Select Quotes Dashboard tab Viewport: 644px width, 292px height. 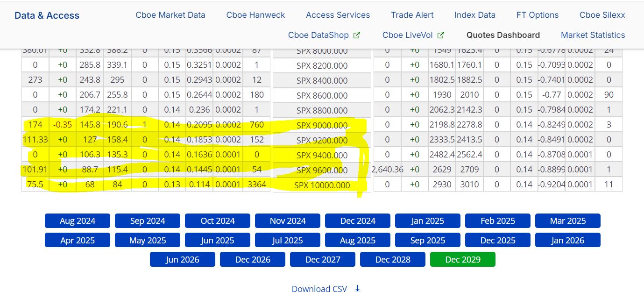click(503, 35)
